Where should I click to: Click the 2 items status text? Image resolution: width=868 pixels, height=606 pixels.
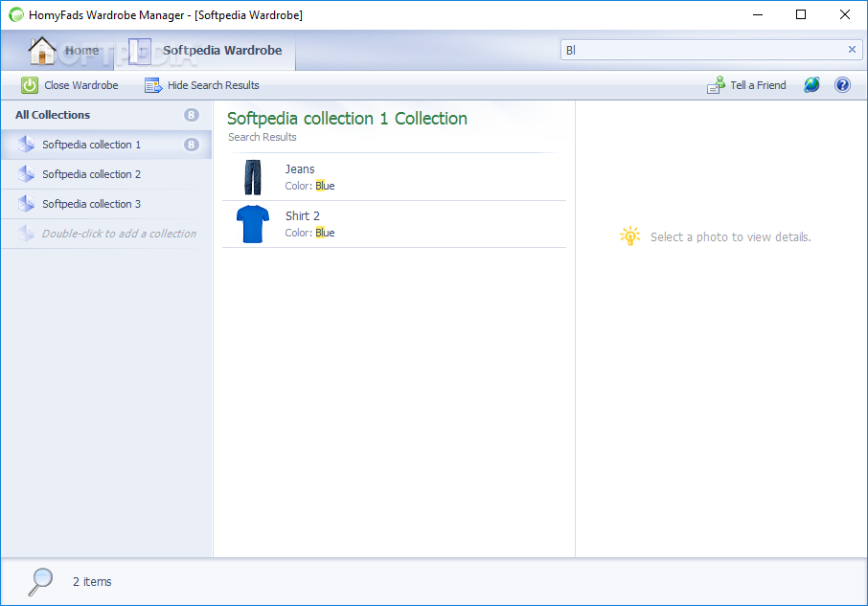point(92,582)
